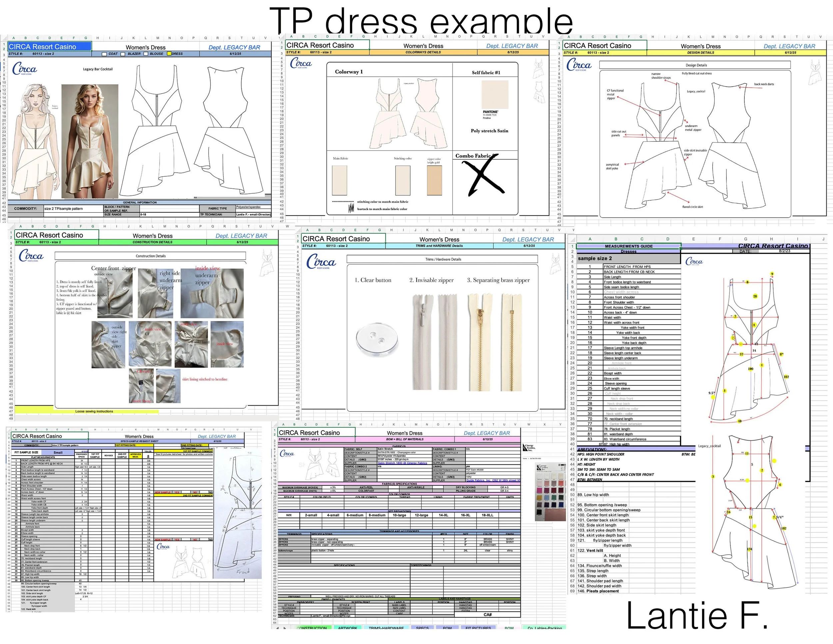Select the 'sample size 2' cell

628,258
